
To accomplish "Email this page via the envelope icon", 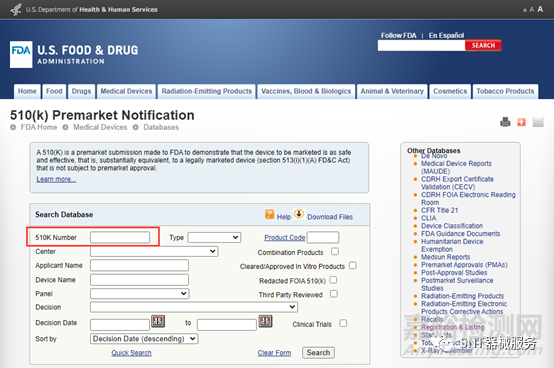I will point(538,122).
